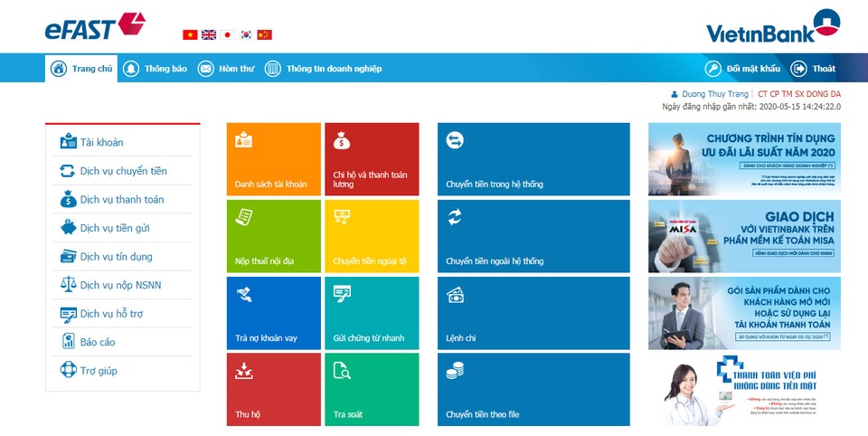868x436 pixels.
Task: Open Chuyển tiền theo file tile
Action: 533,390
